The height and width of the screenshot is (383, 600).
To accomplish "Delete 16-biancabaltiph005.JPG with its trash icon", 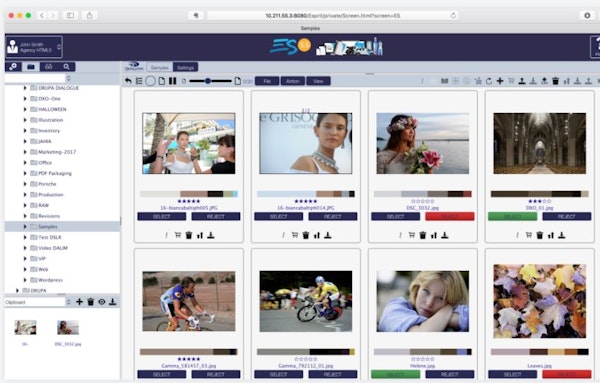I will pyautogui.click(x=189, y=235).
